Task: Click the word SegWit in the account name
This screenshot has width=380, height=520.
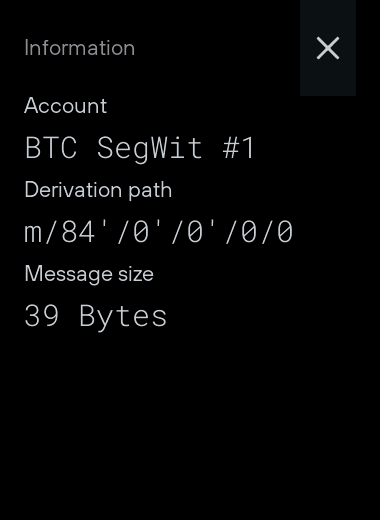Action: click(150, 149)
